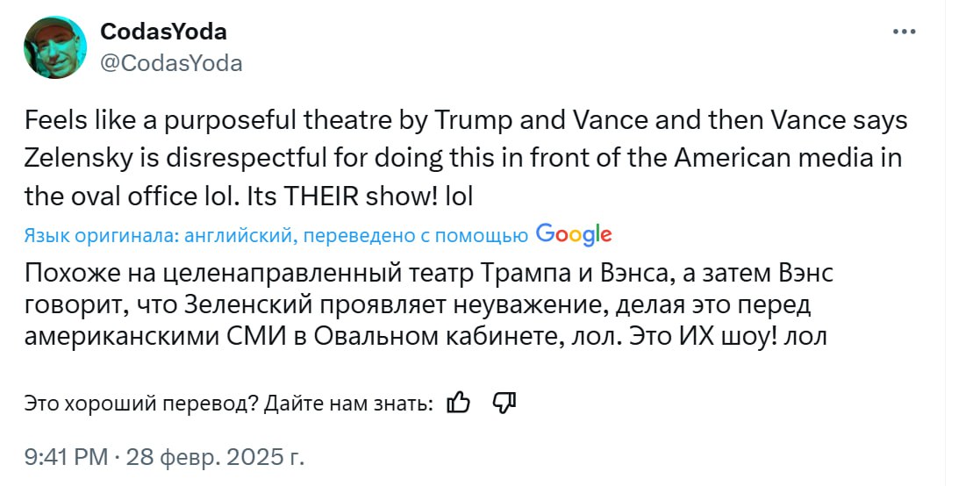Image resolution: width=980 pixels, height=486 pixels.
Task: Click the thumbs down translation feedback icon
Action: click(504, 403)
